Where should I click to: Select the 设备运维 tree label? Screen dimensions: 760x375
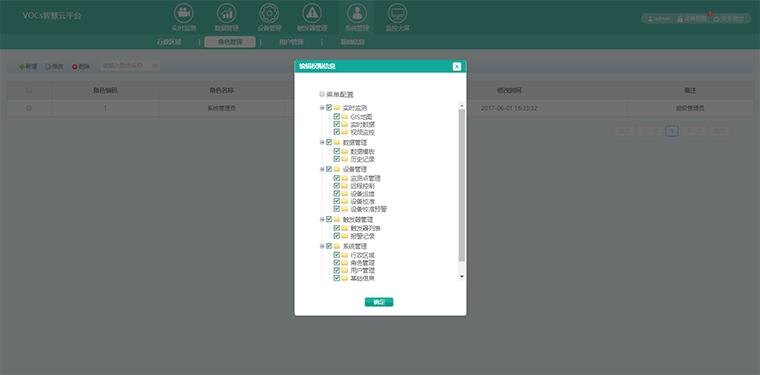363,194
